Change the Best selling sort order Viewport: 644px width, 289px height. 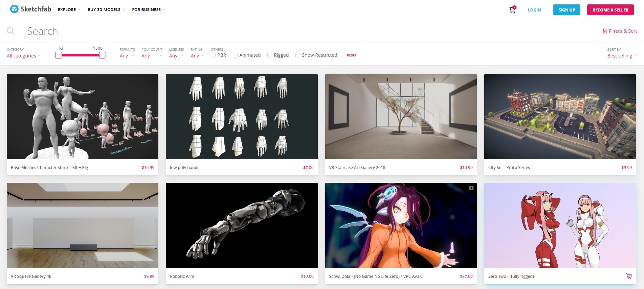point(622,56)
